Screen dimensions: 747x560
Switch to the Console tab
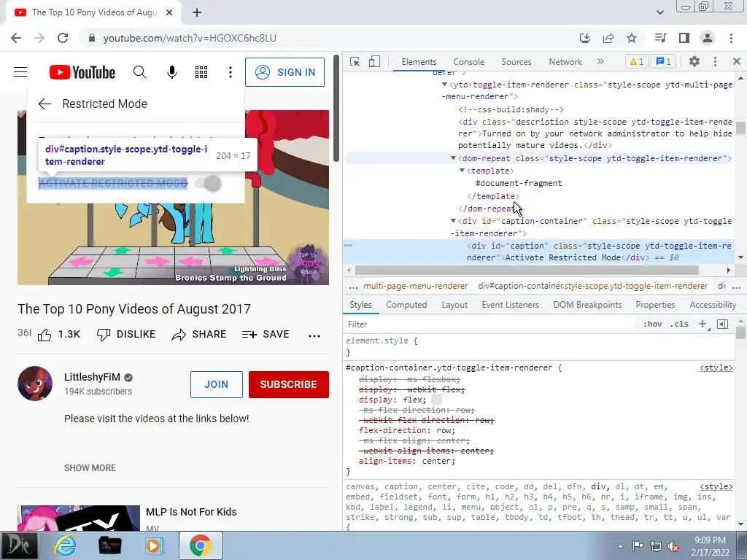click(x=469, y=62)
